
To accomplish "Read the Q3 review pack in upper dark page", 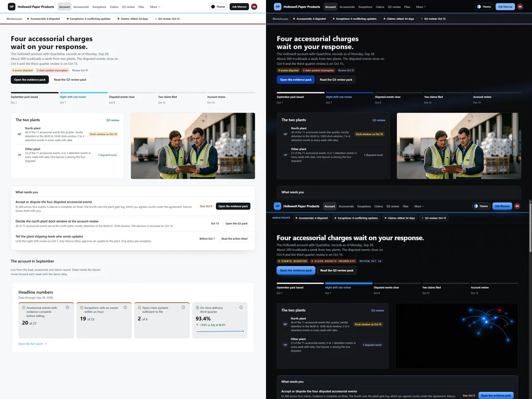I will pos(336,80).
